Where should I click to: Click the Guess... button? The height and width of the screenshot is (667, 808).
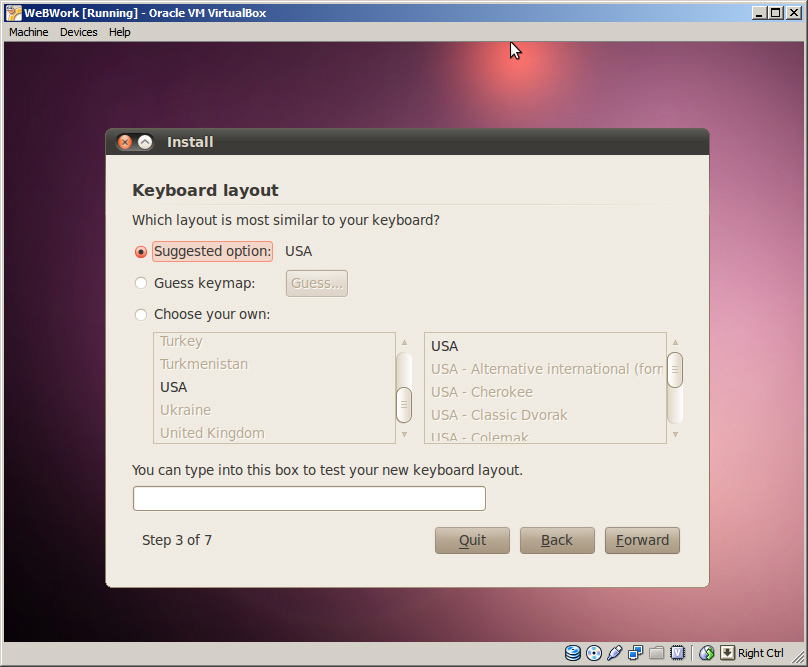pyautogui.click(x=317, y=283)
